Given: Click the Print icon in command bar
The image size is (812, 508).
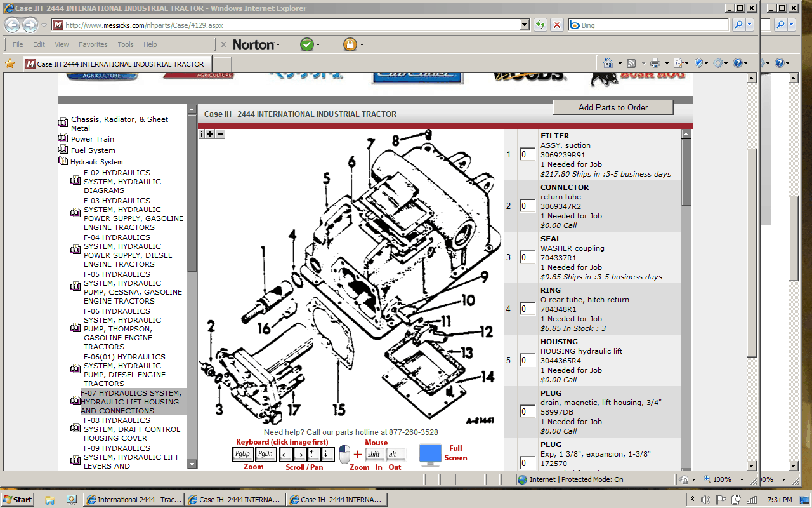Looking at the screenshot, I should pos(655,63).
